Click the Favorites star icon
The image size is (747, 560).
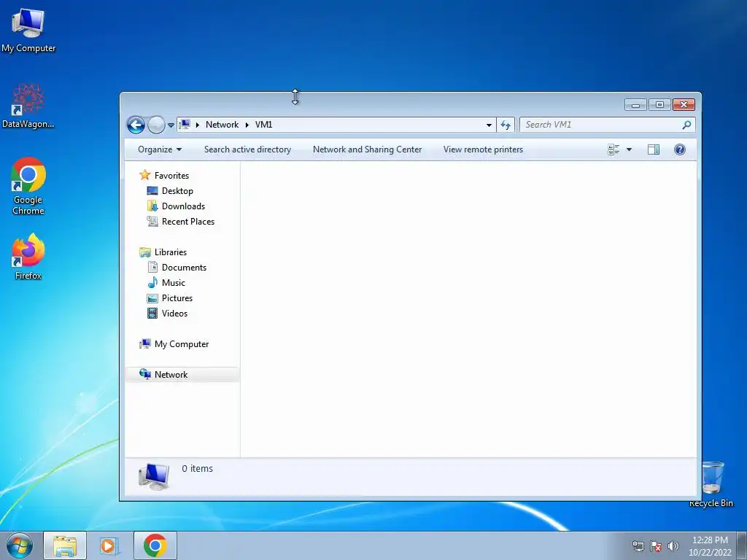(145, 175)
